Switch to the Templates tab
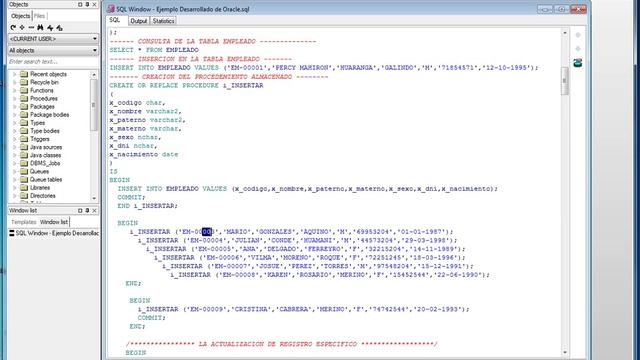The width and height of the screenshot is (640, 360). [x=24, y=222]
